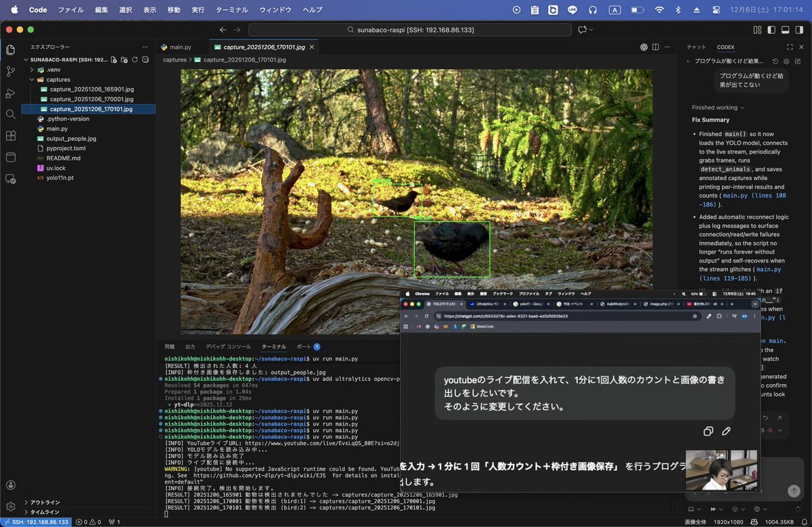
Task: Collapse the captures folder
Action: [58, 80]
